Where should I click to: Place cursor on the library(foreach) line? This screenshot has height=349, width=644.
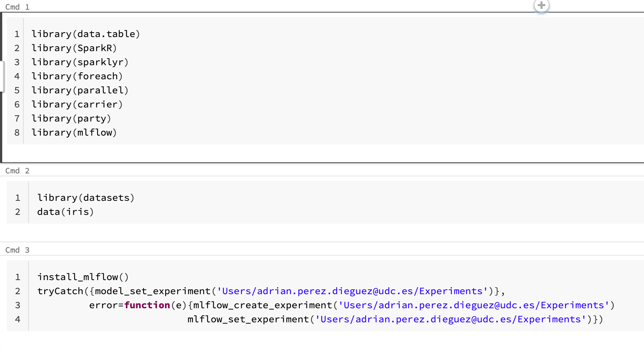coord(77,76)
